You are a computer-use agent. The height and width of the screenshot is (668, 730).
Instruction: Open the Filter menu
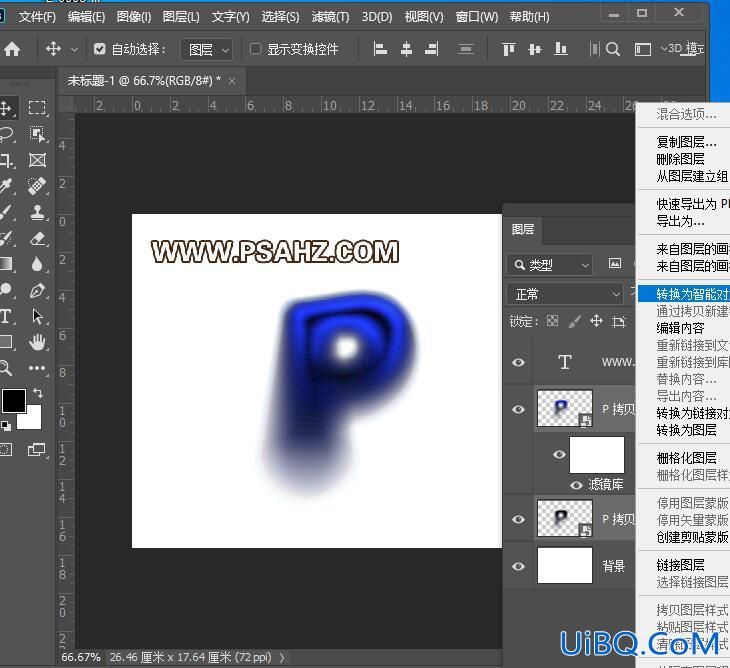[330, 17]
